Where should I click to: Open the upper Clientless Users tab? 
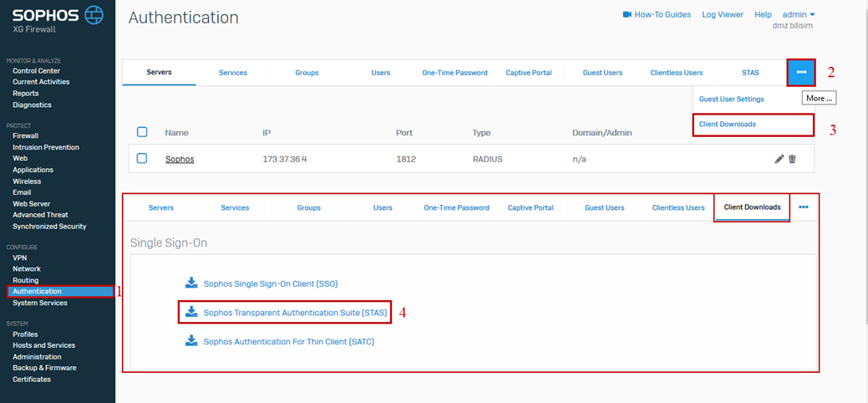click(x=677, y=73)
